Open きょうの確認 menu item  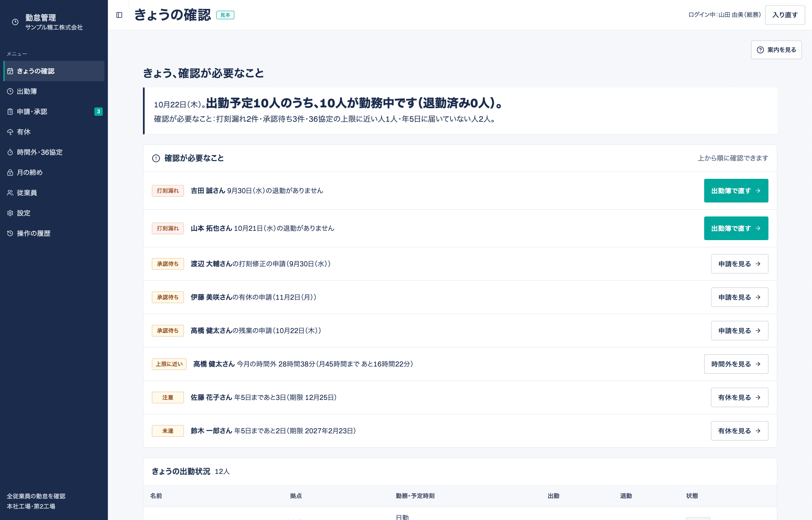[x=54, y=71]
